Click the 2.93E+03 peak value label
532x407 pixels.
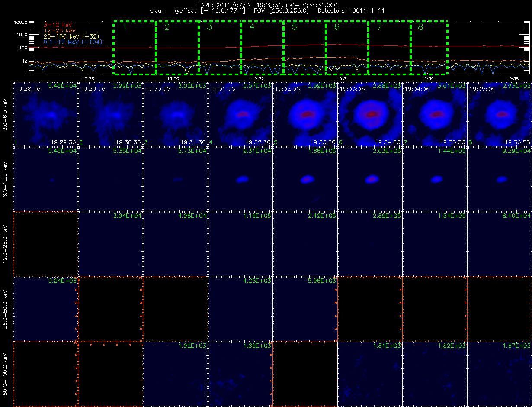[517, 86]
